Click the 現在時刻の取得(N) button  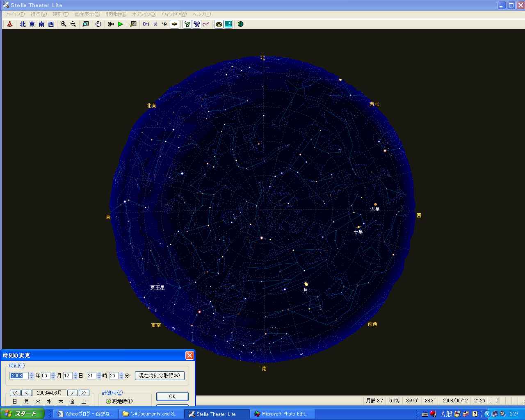(160, 376)
